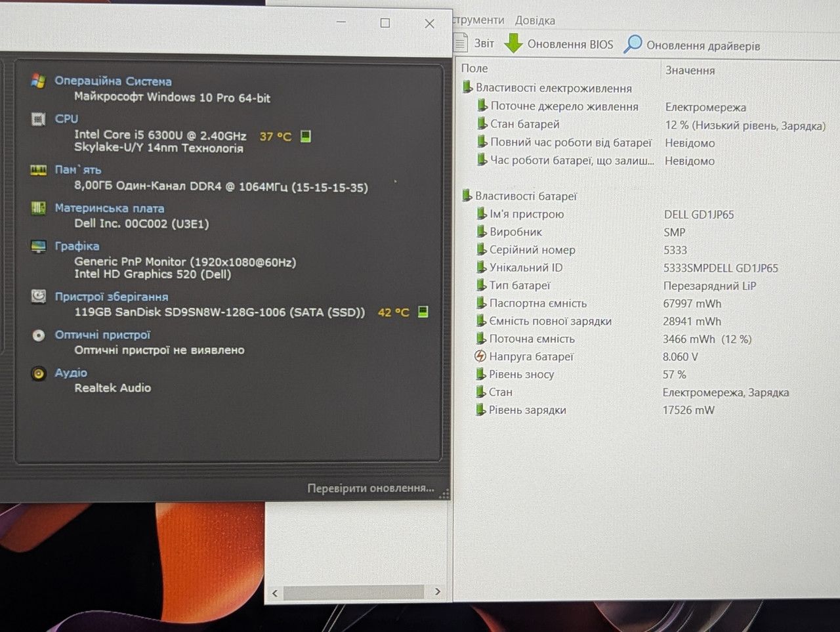Open the Звіт report toolbar button
This screenshot has height=632, width=840.
pyautogui.click(x=474, y=43)
